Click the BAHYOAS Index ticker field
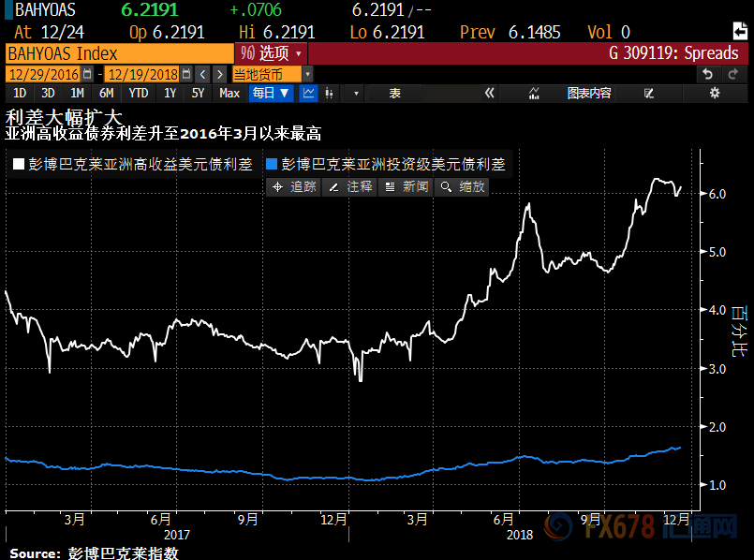This screenshot has height=560, width=754. (x=119, y=53)
